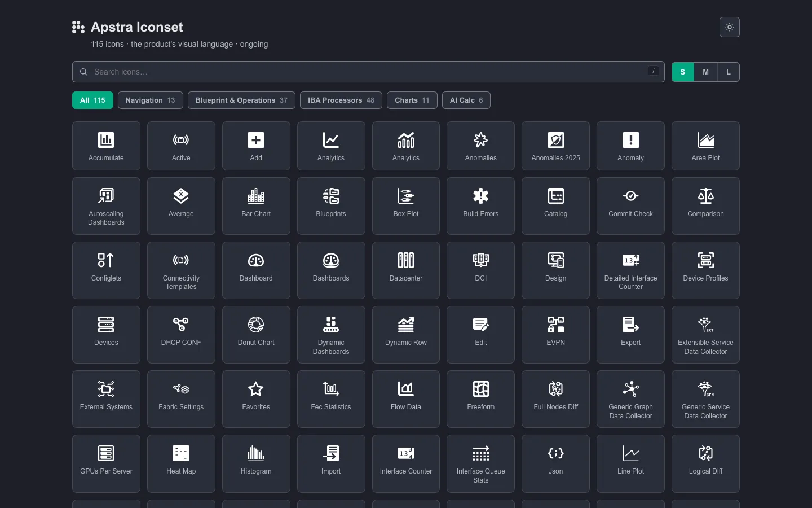Select the Build Errors icon
The image size is (812, 508).
click(480, 206)
